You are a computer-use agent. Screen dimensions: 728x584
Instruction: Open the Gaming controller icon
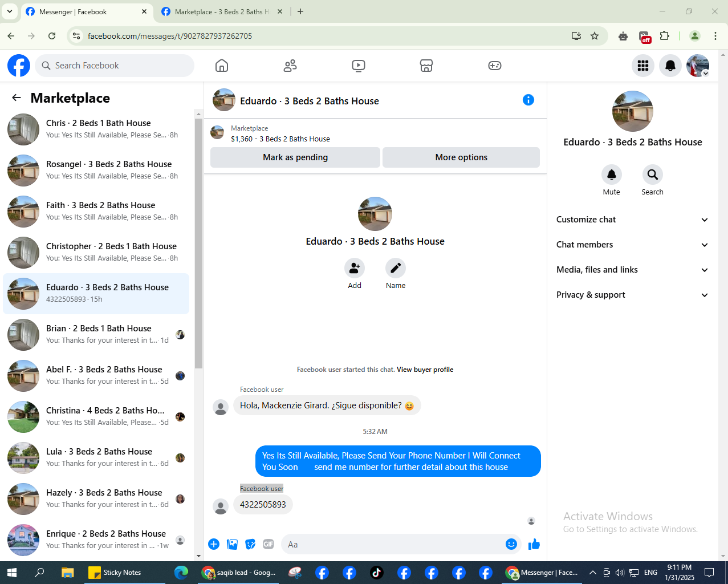pyautogui.click(x=495, y=66)
